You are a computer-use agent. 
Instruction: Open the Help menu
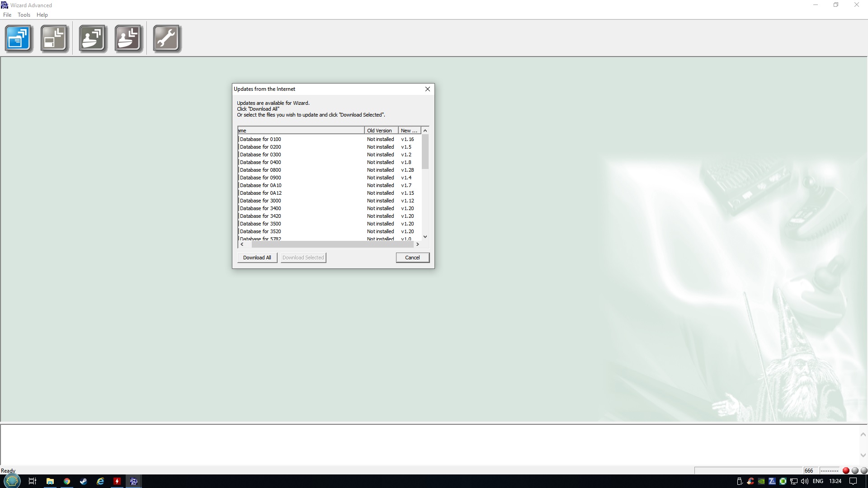click(x=42, y=15)
